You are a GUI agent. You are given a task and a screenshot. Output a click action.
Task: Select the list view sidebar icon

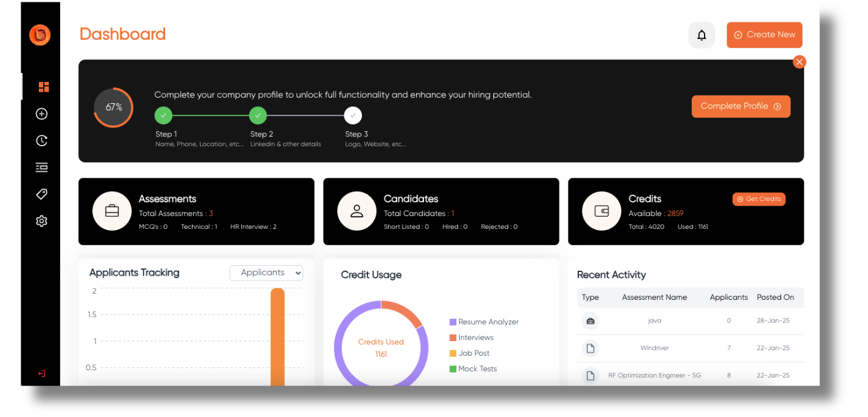[41, 168]
